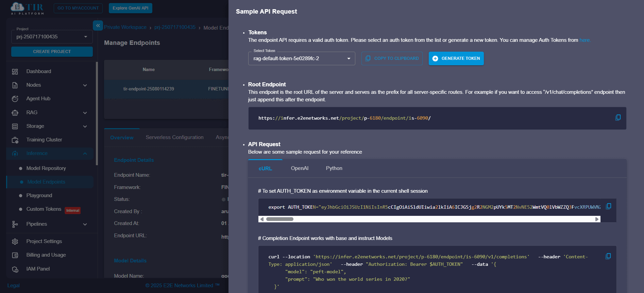This screenshot has width=644, height=293.
Task: Click COPY TO CLIPBOARD button
Action: click(392, 58)
